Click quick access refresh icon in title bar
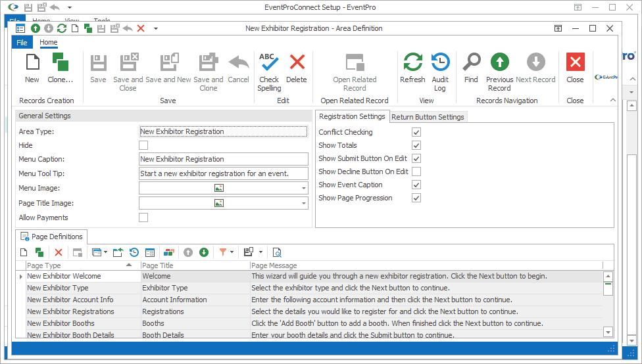 click(x=62, y=28)
